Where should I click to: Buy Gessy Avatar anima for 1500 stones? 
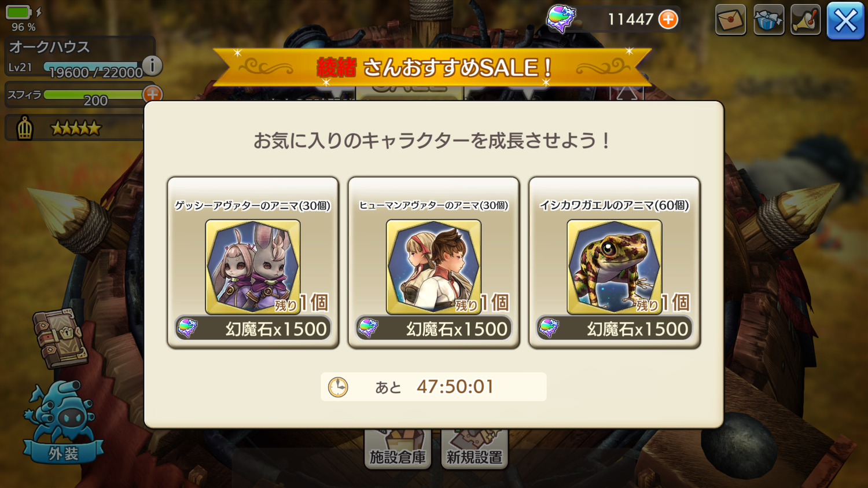click(x=253, y=329)
